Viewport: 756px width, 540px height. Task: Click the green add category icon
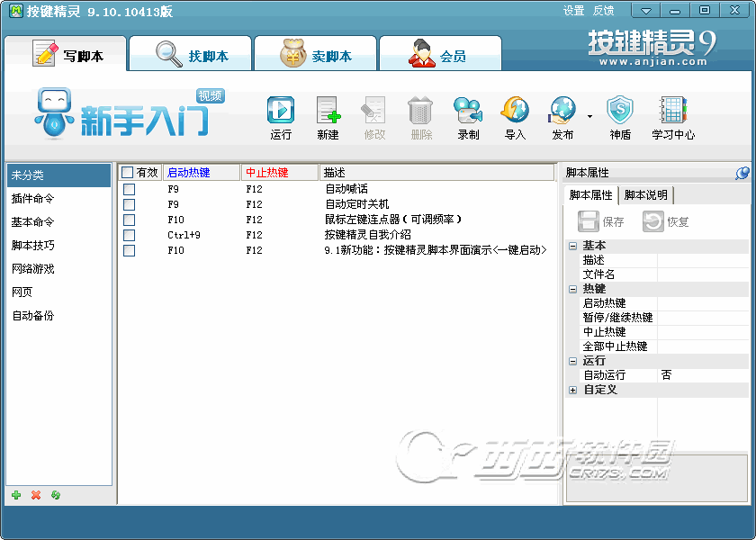coord(16,495)
